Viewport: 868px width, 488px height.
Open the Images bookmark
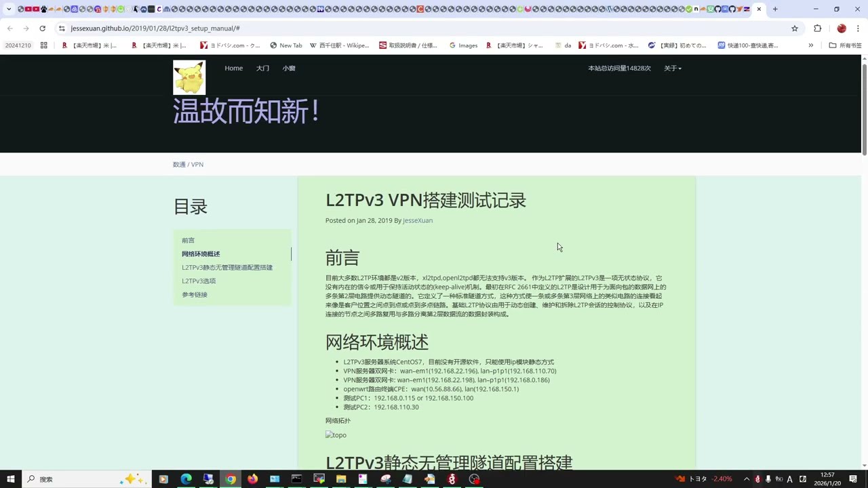click(x=463, y=45)
